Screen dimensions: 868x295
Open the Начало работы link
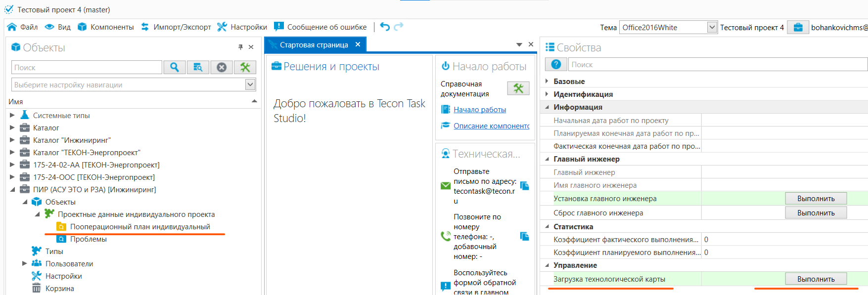(x=479, y=110)
